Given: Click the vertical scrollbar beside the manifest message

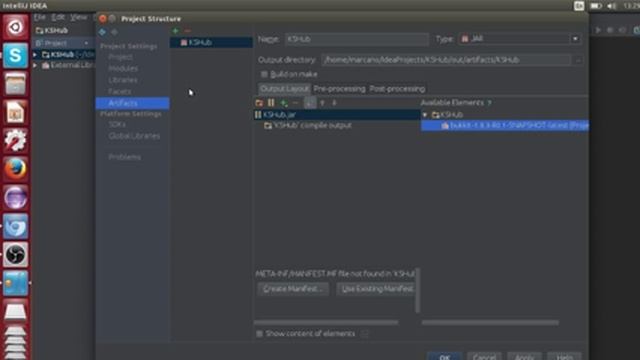Looking at the screenshot, I should click(x=417, y=290).
